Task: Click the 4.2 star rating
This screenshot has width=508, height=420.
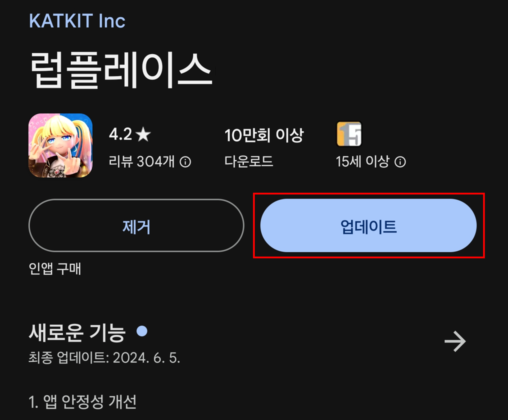Action: (x=130, y=134)
